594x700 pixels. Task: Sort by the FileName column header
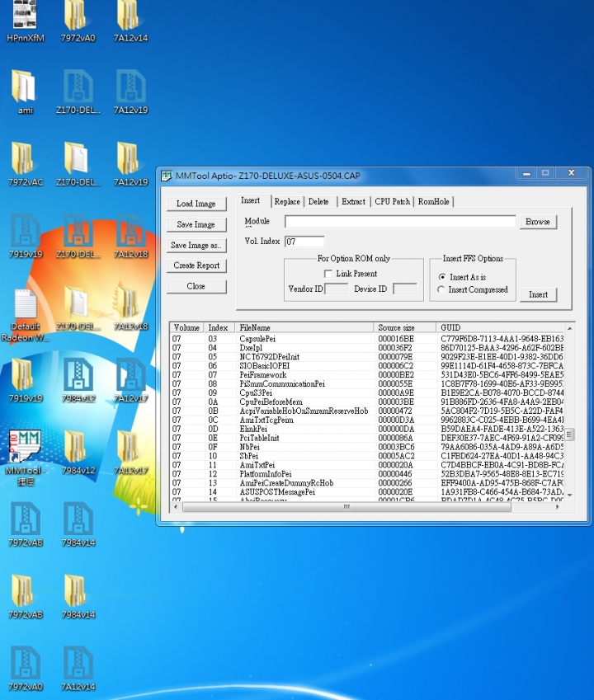(x=304, y=327)
